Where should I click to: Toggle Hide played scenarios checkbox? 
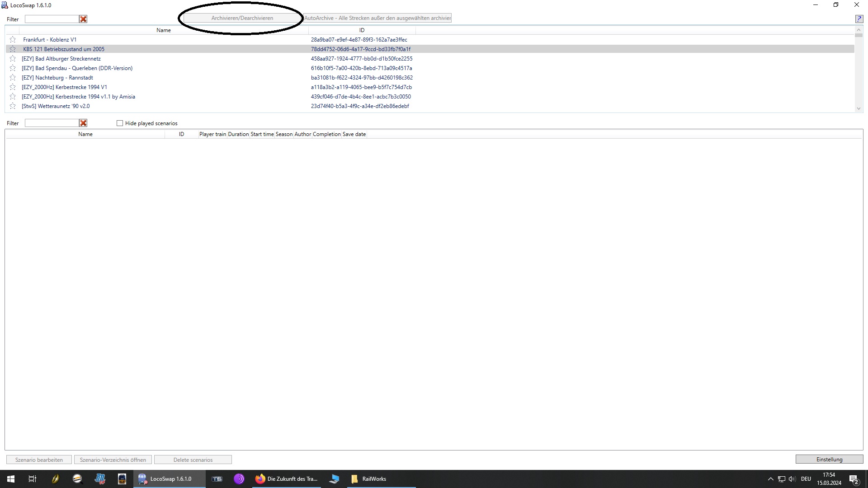click(120, 123)
